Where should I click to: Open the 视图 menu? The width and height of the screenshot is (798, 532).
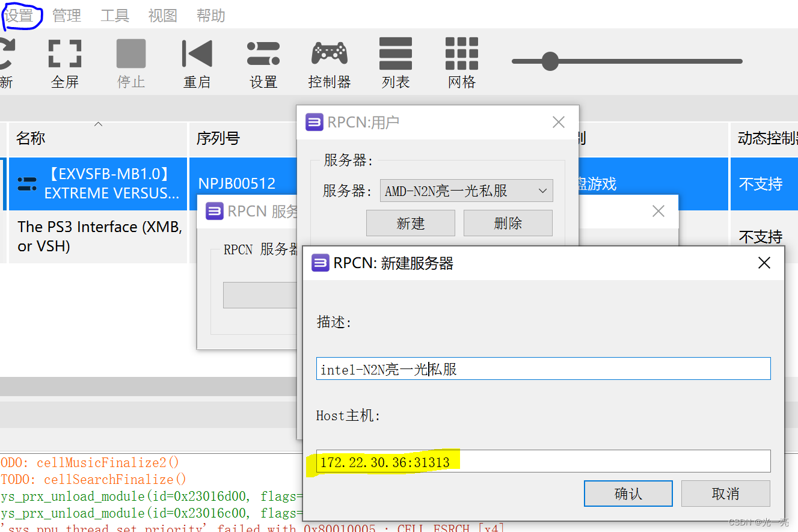[163, 16]
